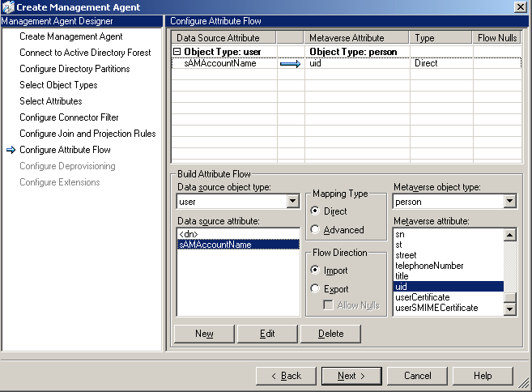Click the window resize grip corner
Image resolution: width=532 pixels, height=392 pixels.
[x=524, y=384]
